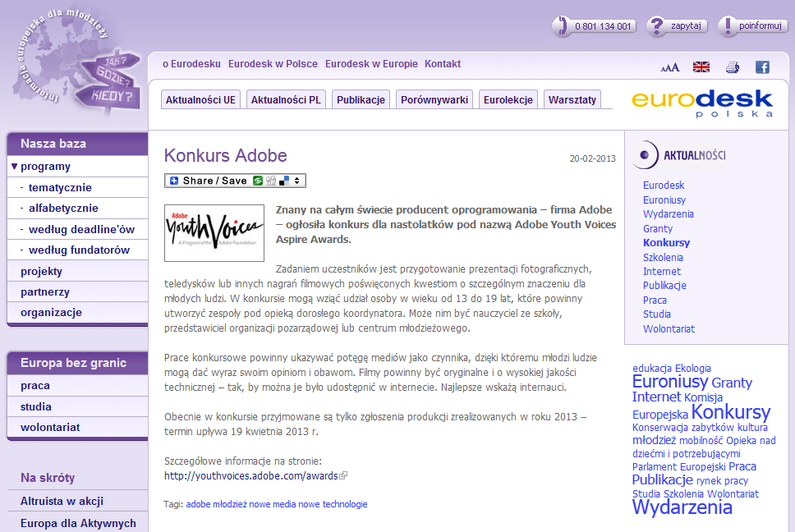Viewport: 795px width, 532px height.
Task: Click the 'adobe' tag link
Action: tap(198, 504)
